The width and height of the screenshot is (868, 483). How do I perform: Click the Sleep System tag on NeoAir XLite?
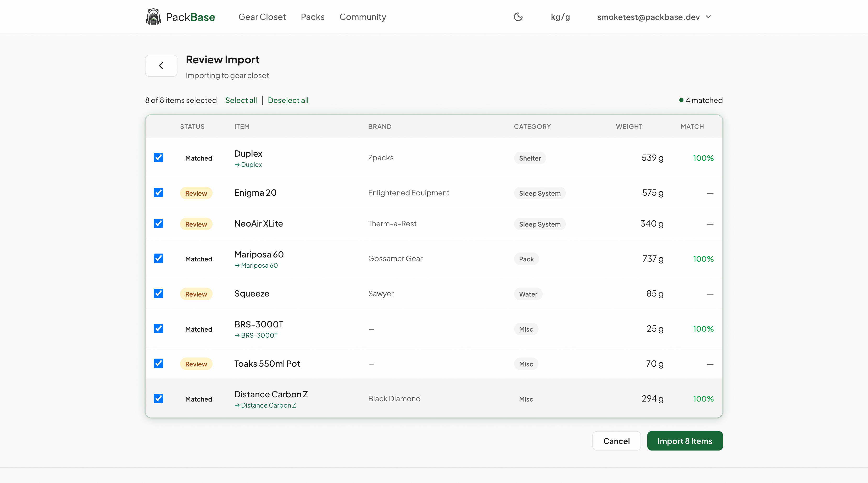click(x=540, y=224)
